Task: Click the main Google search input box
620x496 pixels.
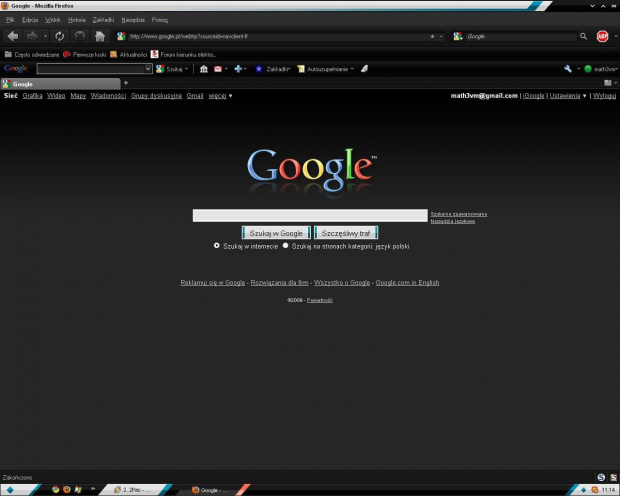Action: pos(310,216)
